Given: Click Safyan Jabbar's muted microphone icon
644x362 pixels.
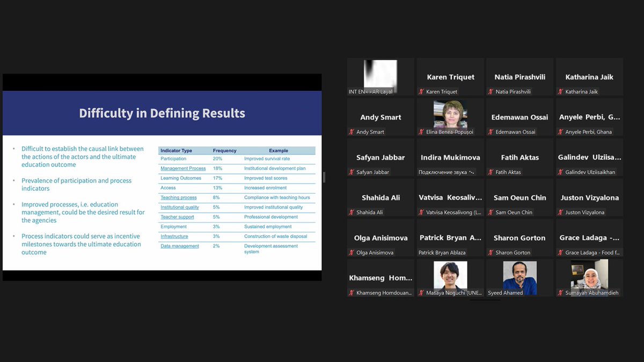Looking at the screenshot, I should 352,172.
